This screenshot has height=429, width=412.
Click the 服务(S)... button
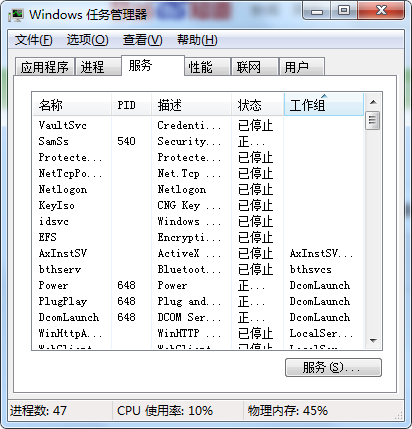click(333, 367)
